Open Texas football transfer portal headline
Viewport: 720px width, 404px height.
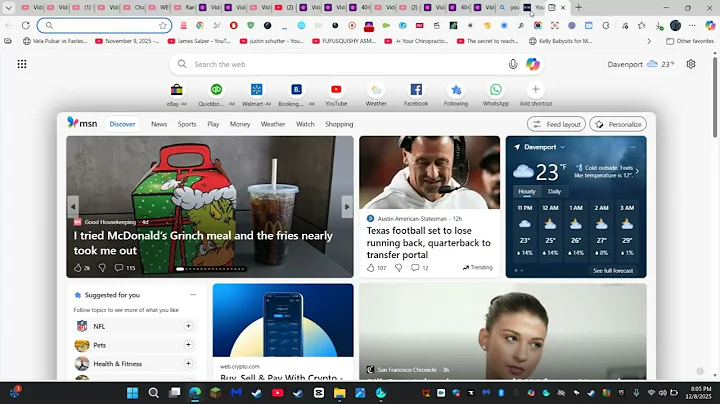point(428,243)
